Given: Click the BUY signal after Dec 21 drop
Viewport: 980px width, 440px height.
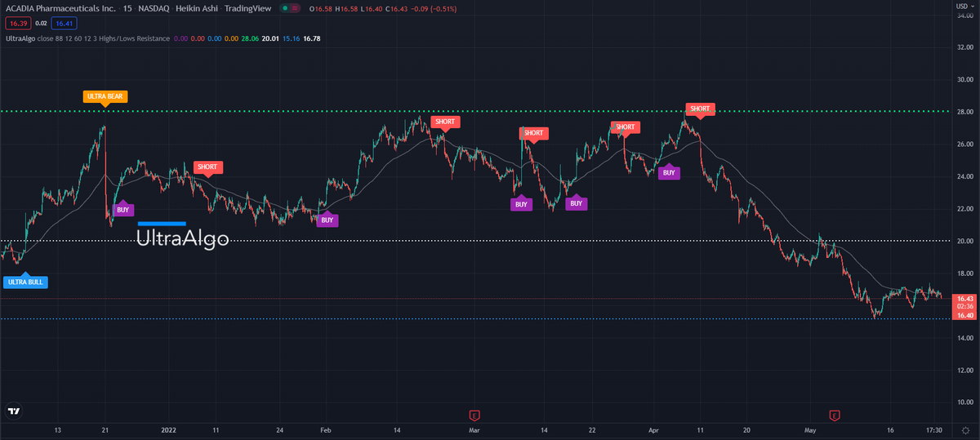Looking at the screenshot, I should [x=122, y=209].
